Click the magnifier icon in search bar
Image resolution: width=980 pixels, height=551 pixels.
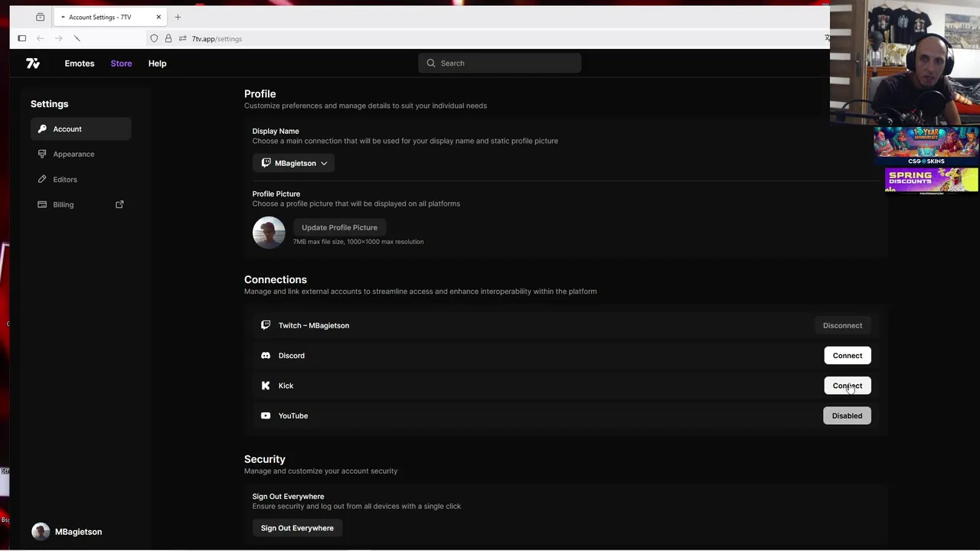(431, 63)
